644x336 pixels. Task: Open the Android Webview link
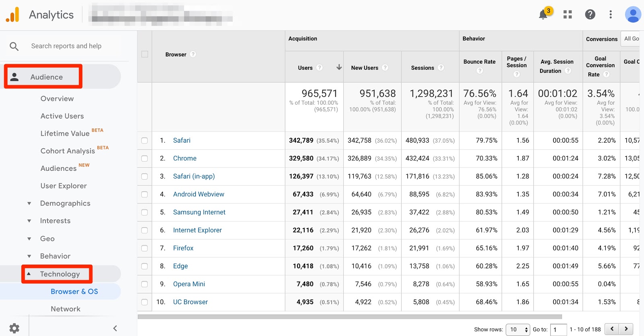(198, 194)
